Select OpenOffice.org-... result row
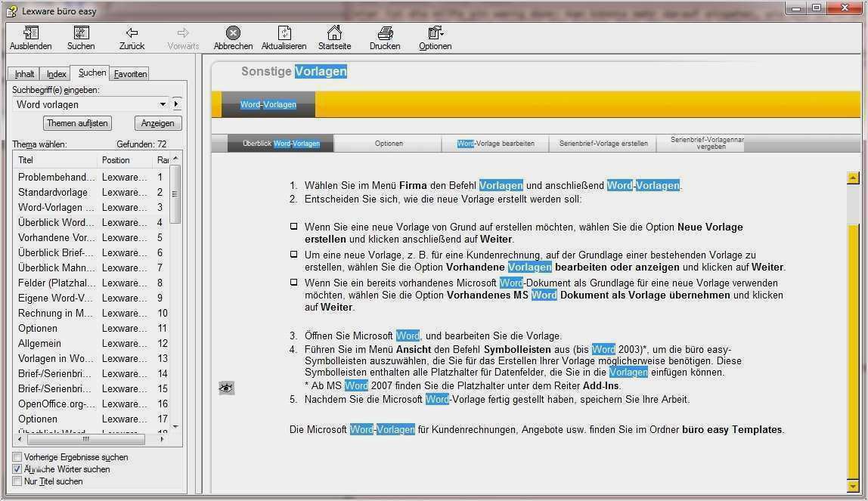This screenshot has width=868, height=501. [92, 404]
